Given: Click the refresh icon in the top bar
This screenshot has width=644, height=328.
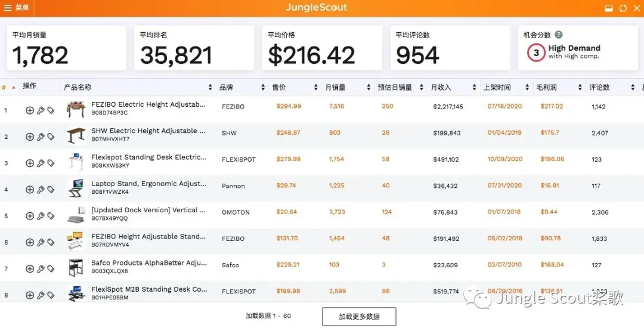Looking at the screenshot, I should click(623, 8).
